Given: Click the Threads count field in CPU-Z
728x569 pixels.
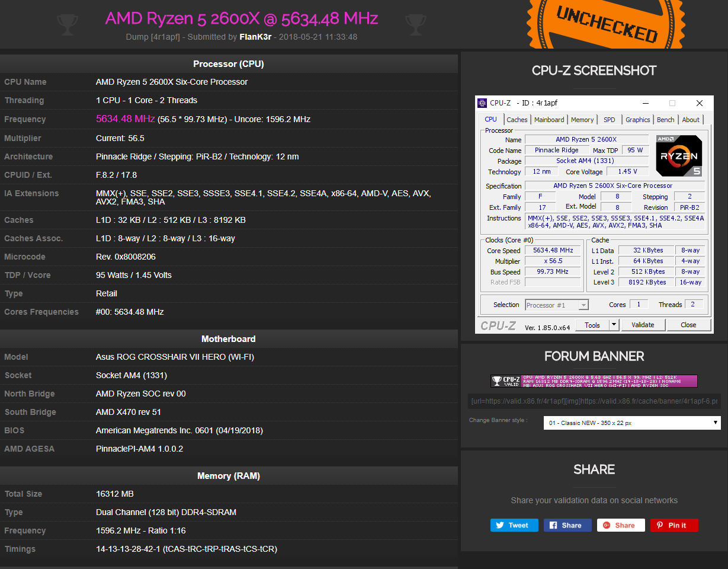Looking at the screenshot, I should [694, 304].
